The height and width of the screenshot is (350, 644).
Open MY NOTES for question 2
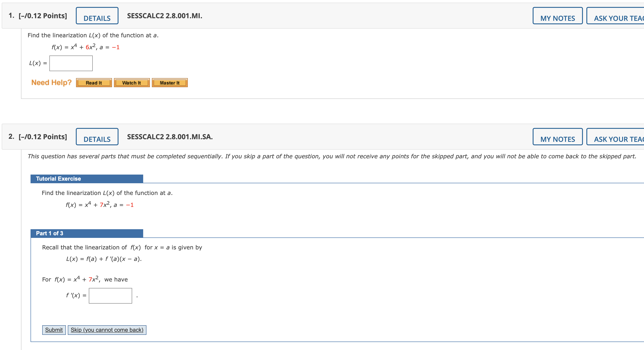(557, 137)
